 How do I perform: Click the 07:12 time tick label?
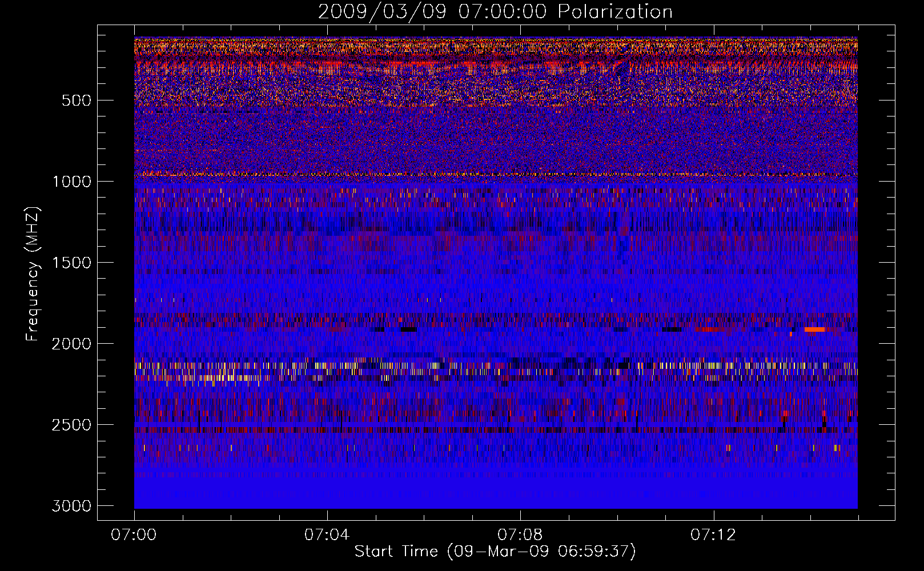pyautogui.click(x=713, y=535)
